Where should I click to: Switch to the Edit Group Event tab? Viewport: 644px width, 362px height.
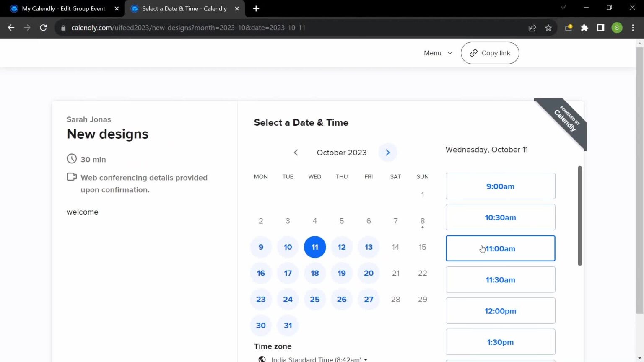(x=59, y=8)
